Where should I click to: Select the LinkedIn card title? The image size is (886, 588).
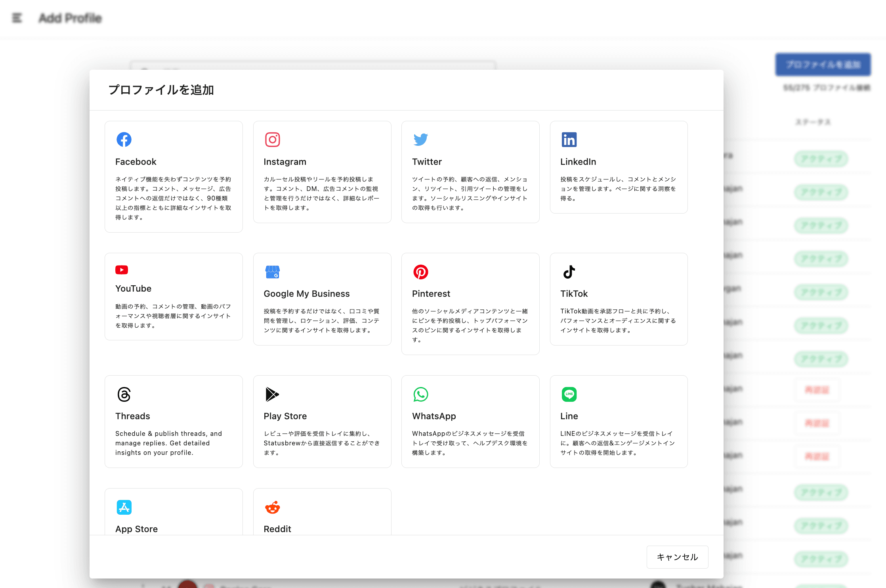[578, 162]
